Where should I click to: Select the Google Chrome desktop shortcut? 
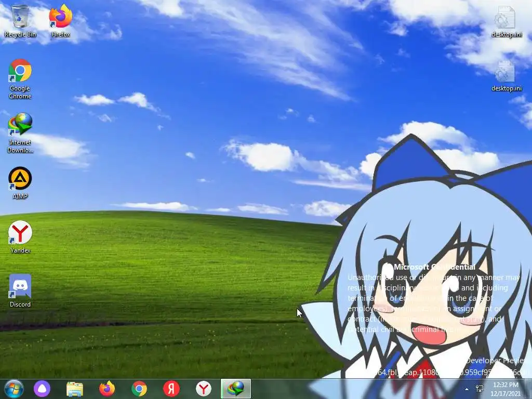pos(20,79)
